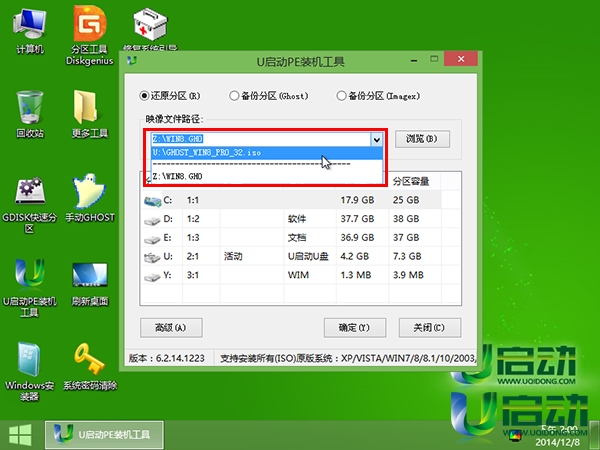Close the U启动PE装机工具 window with red X
Viewport: 600px width, 450px height.
[x=461, y=59]
